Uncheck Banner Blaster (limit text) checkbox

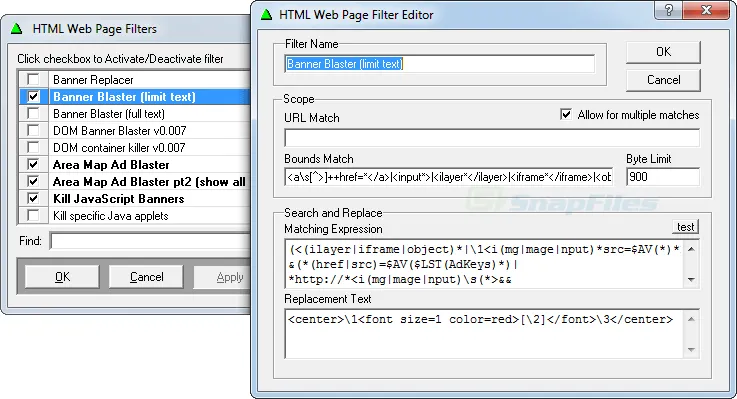pos(33,96)
